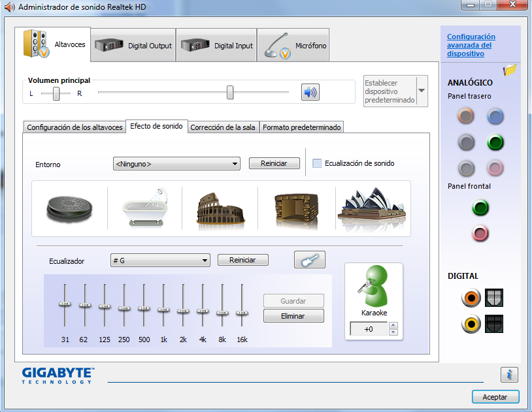The image size is (532, 412).
Task: Click Reiniciar next to Ecualizador
Action: click(243, 260)
